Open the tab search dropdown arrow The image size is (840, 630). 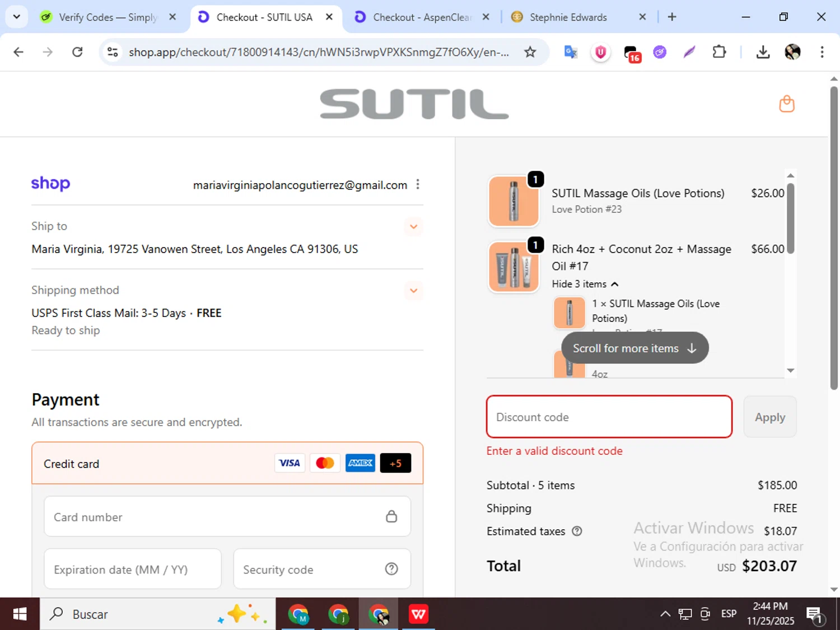click(x=16, y=17)
